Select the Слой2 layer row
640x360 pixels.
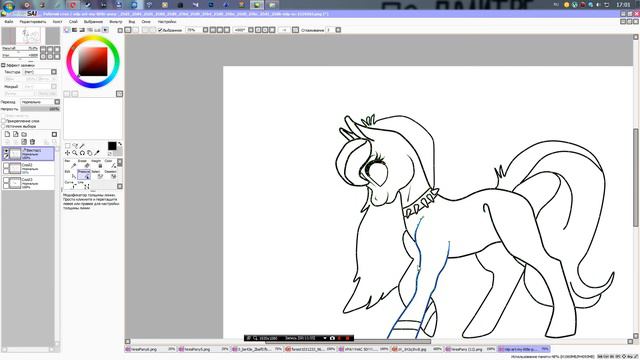click(x=28, y=168)
